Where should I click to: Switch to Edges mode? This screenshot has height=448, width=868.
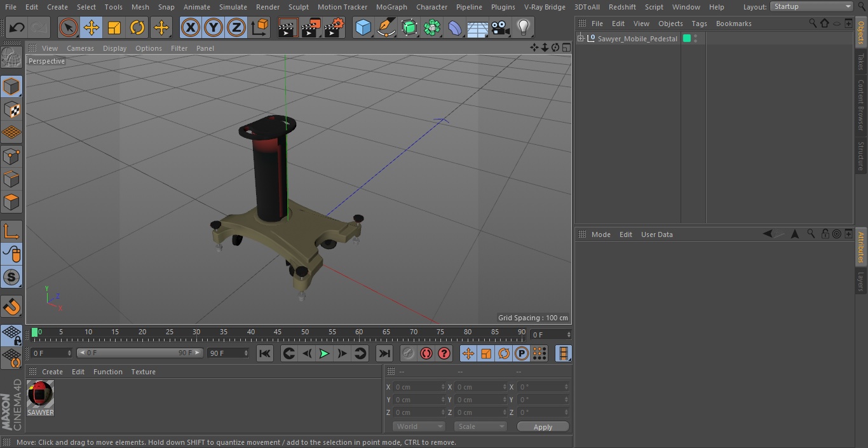pyautogui.click(x=11, y=179)
